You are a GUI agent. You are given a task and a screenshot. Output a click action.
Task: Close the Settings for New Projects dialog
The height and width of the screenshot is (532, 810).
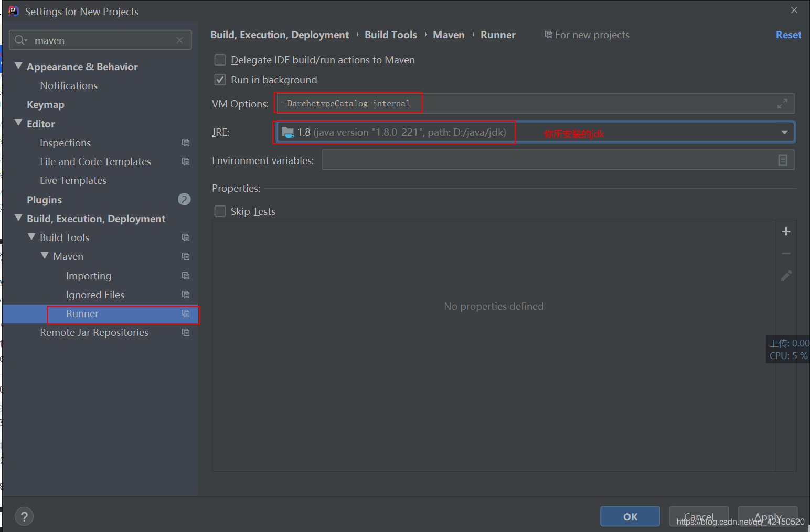tap(794, 10)
